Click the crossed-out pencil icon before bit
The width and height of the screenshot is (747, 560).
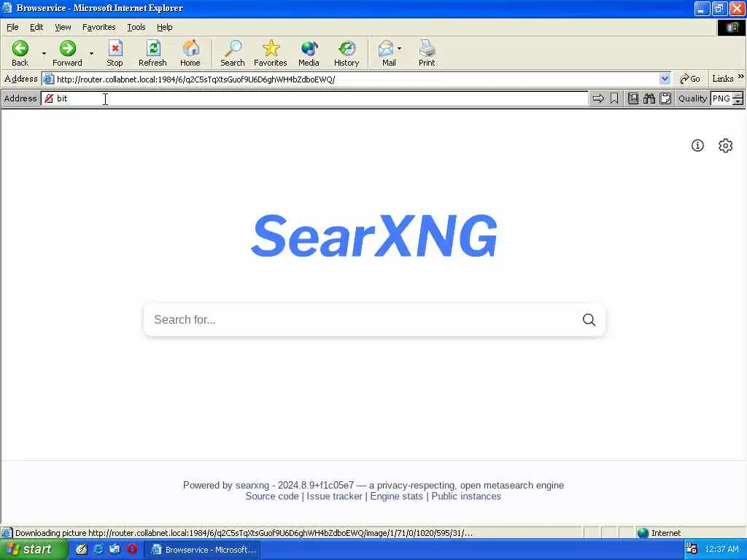(x=49, y=98)
